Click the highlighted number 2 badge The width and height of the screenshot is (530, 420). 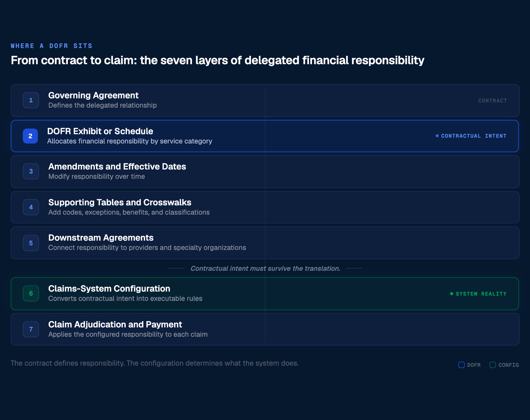(30, 136)
